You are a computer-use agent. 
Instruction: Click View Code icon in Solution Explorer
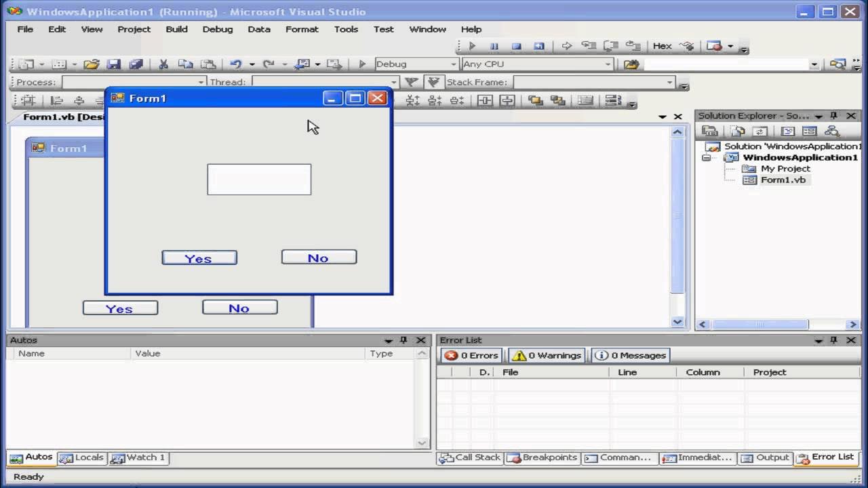click(788, 131)
